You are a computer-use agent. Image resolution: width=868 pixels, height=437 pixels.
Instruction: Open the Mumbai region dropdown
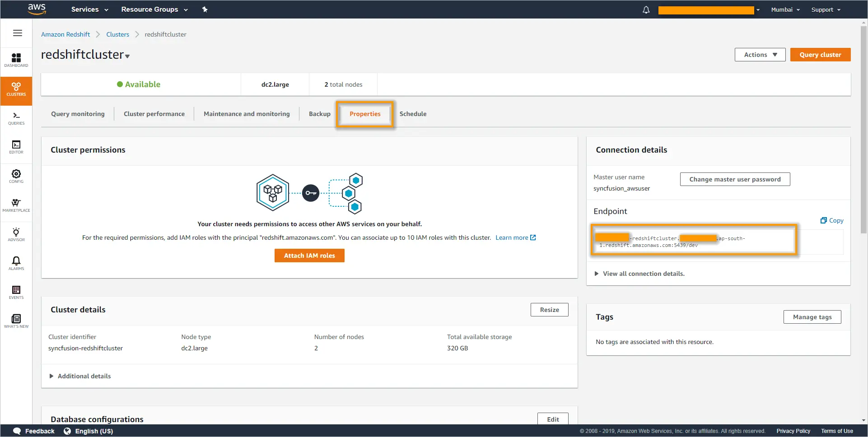coord(785,10)
